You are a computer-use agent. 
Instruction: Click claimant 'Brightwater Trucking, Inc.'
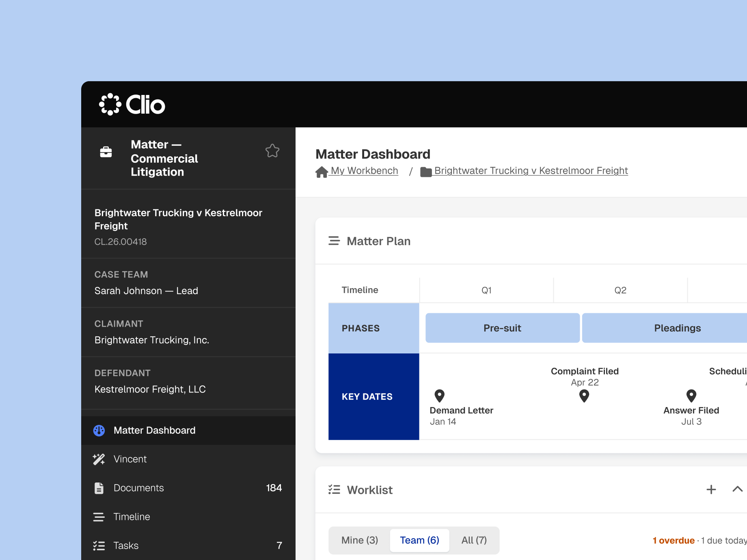click(x=152, y=340)
